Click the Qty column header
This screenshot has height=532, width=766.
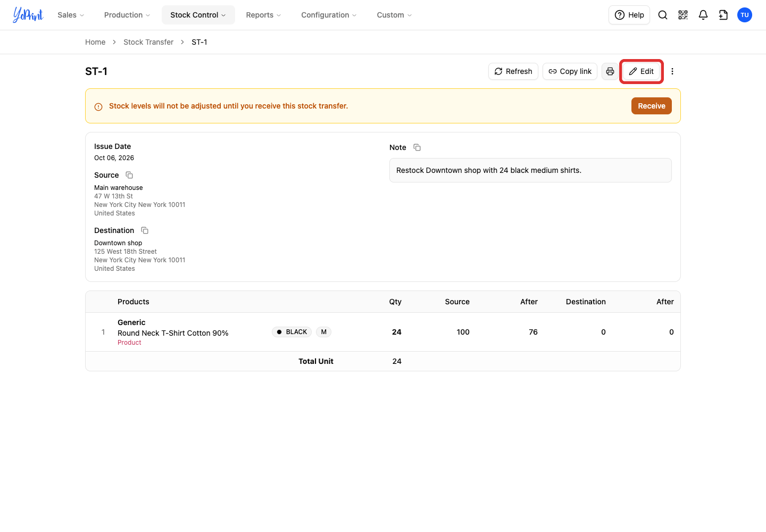click(x=395, y=302)
